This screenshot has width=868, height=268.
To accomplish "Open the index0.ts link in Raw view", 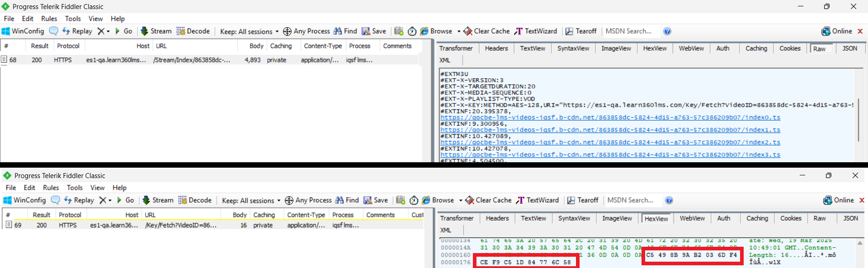I will click(610, 118).
